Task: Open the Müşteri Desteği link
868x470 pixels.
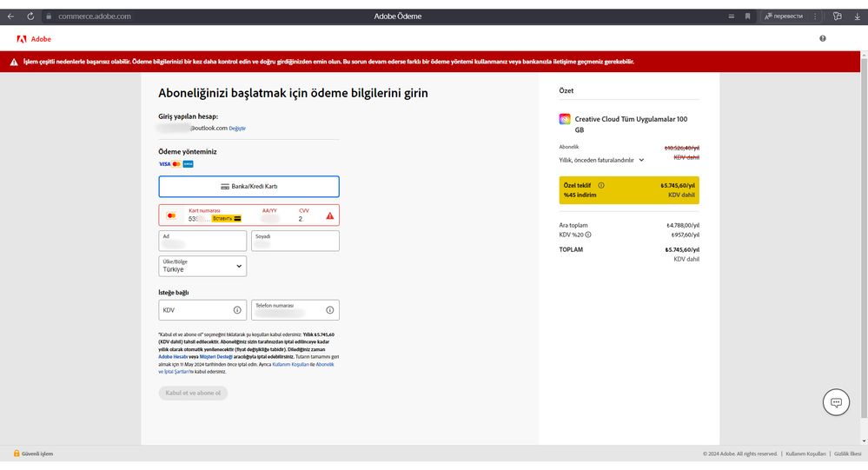Action: pos(215,357)
